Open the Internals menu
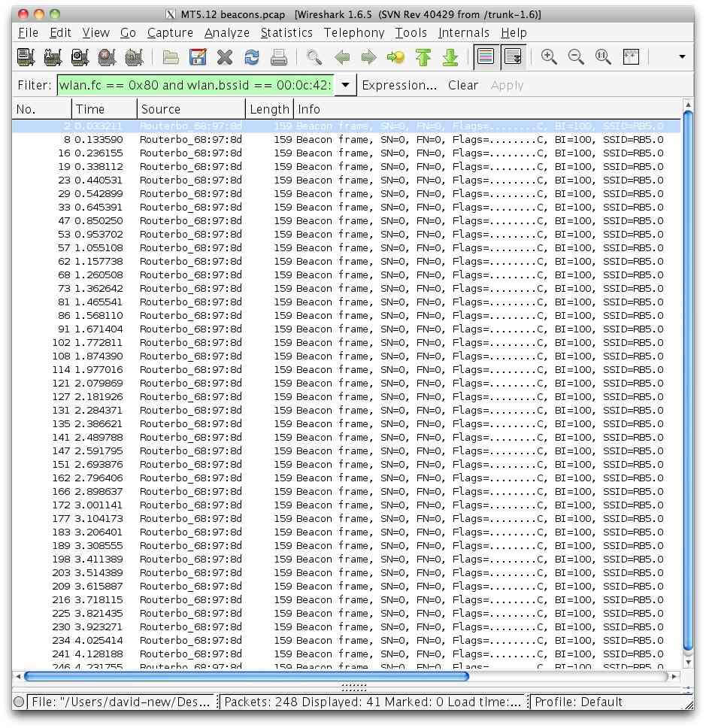Screen dimensions: 706x728 click(464, 33)
